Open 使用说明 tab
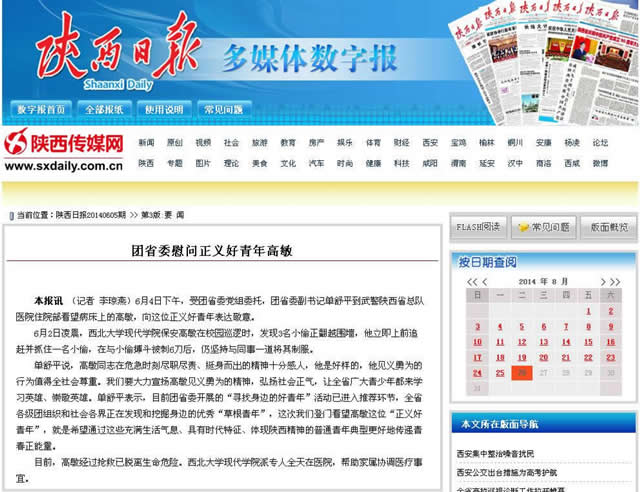The width and height of the screenshot is (640, 492). coord(164,109)
